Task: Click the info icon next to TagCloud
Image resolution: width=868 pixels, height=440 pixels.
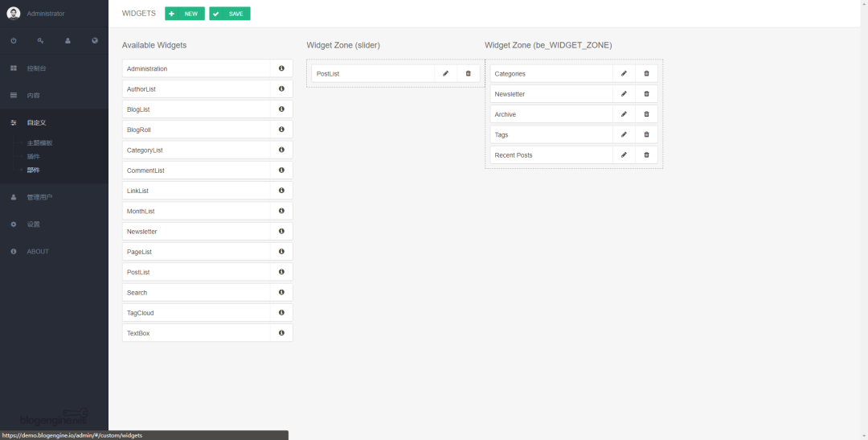Action: (281, 313)
